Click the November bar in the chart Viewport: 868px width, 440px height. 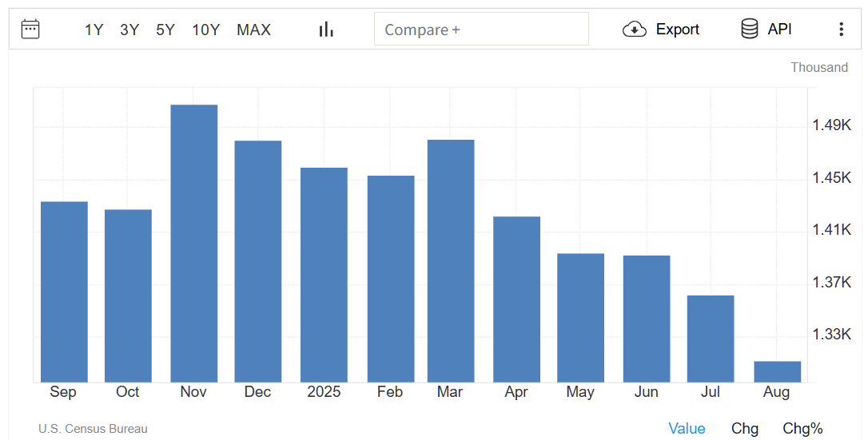pyautogui.click(x=194, y=244)
